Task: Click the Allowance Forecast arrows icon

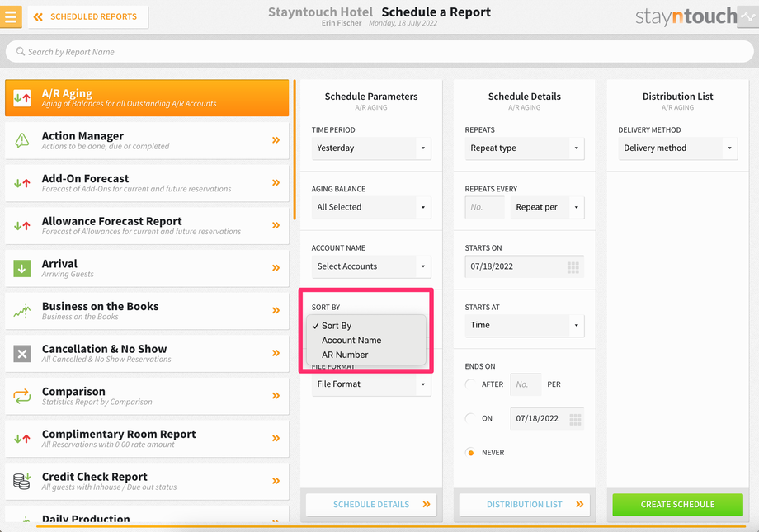Action: coord(21,225)
